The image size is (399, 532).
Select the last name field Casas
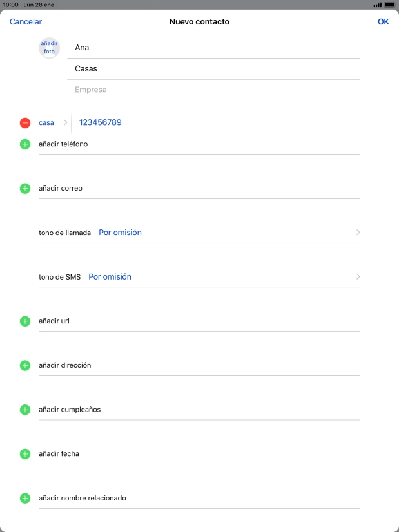tap(213, 69)
